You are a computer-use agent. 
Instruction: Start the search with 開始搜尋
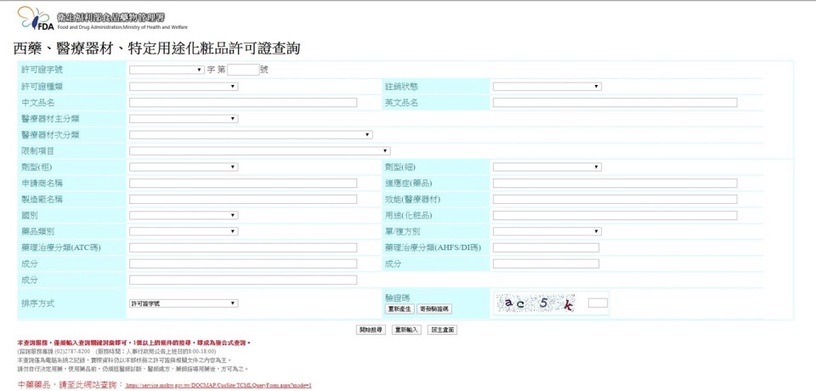[x=371, y=330]
